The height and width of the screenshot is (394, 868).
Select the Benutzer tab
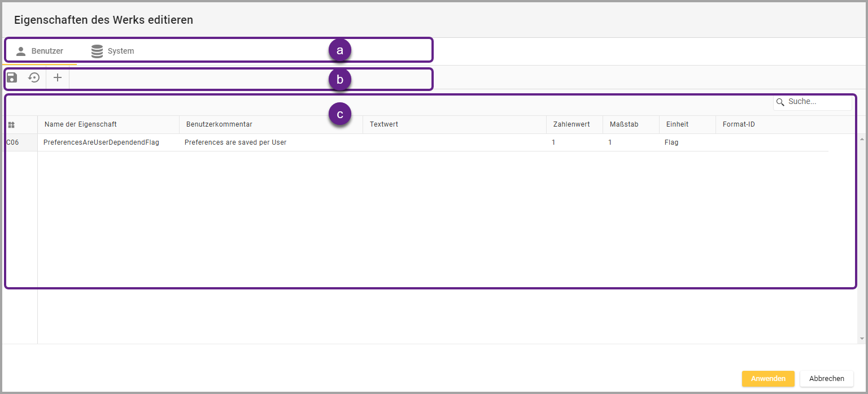click(47, 51)
